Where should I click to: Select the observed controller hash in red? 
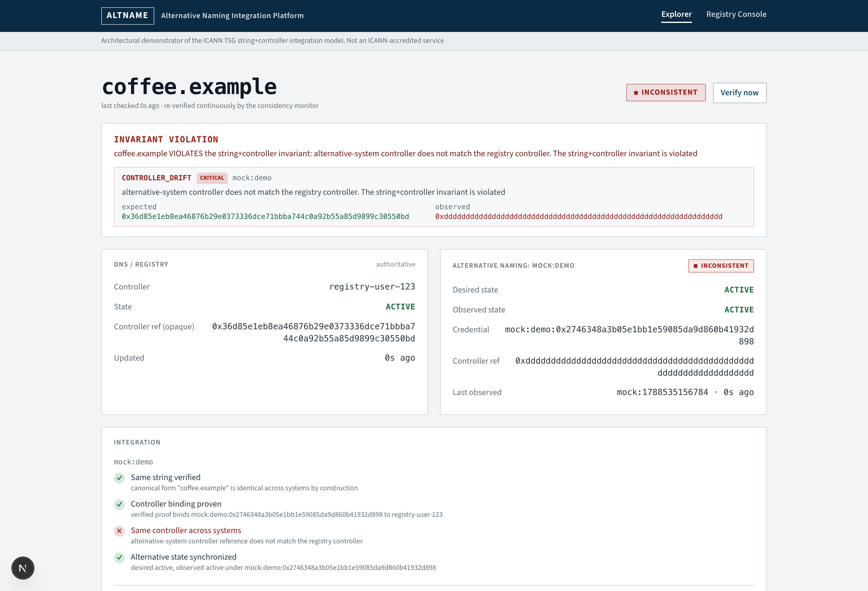(x=579, y=216)
